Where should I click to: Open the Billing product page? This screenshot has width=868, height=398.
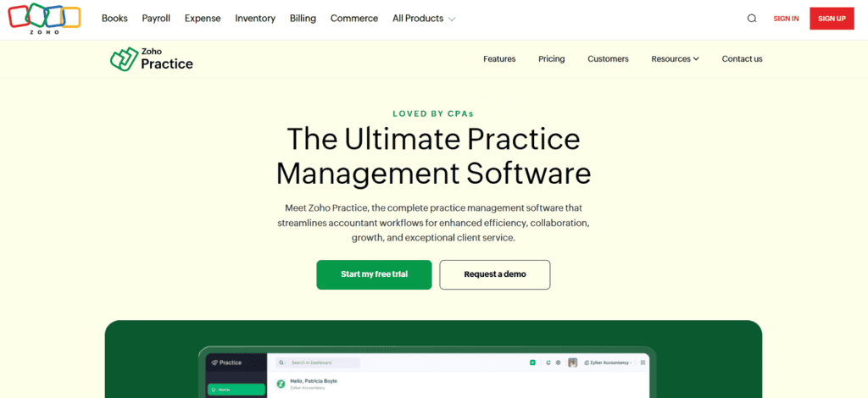pos(303,19)
